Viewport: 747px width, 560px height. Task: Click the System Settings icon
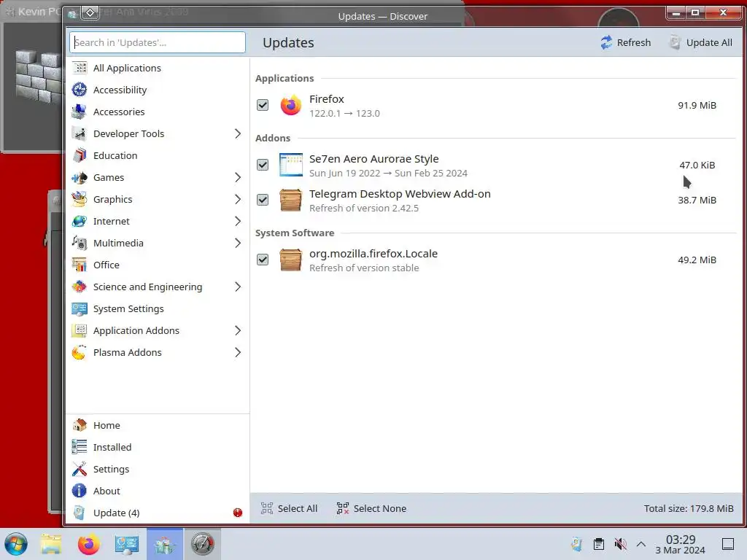[x=80, y=309]
